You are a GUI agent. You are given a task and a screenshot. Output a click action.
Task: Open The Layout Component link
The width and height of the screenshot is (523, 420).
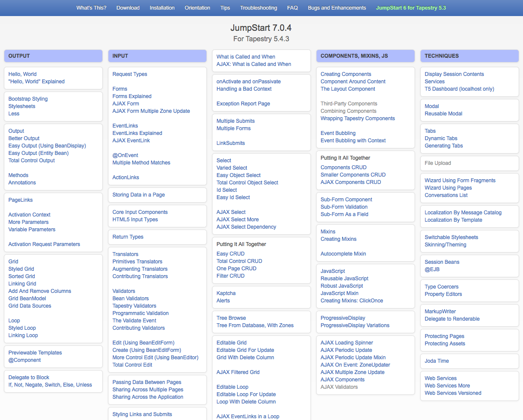coord(348,89)
